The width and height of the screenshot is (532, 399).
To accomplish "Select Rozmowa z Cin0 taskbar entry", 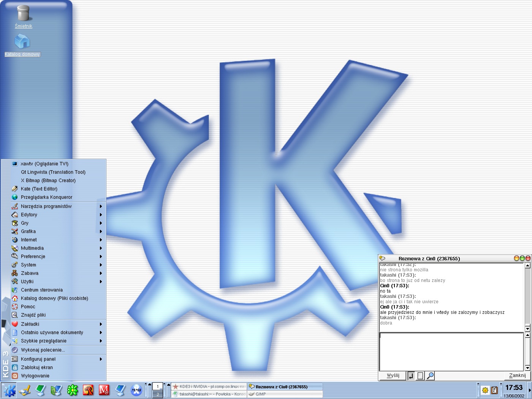I will click(x=285, y=386).
